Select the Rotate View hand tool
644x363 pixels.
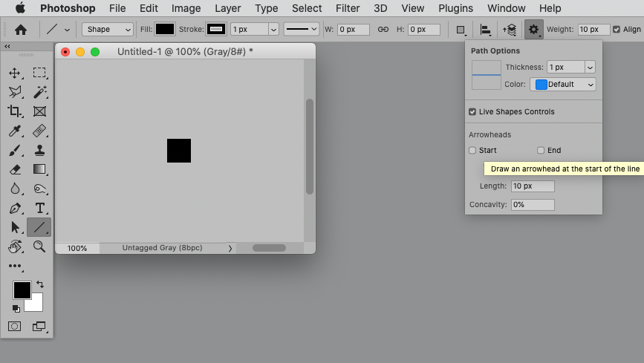pos(15,246)
